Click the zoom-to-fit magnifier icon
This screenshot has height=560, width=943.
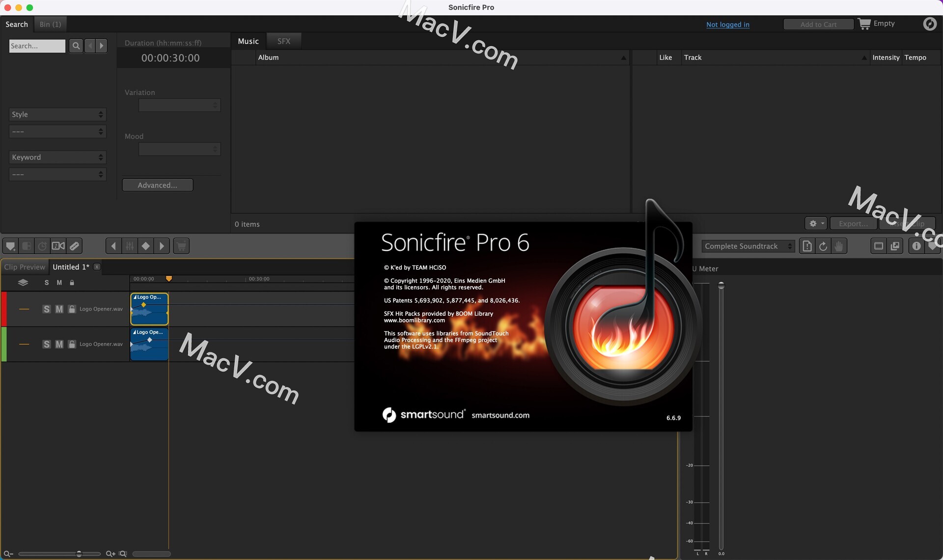click(123, 554)
